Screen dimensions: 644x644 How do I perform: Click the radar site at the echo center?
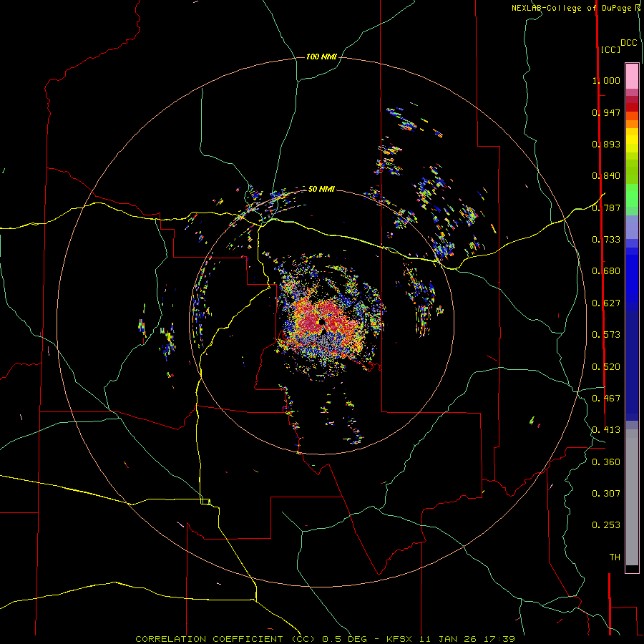point(322,322)
